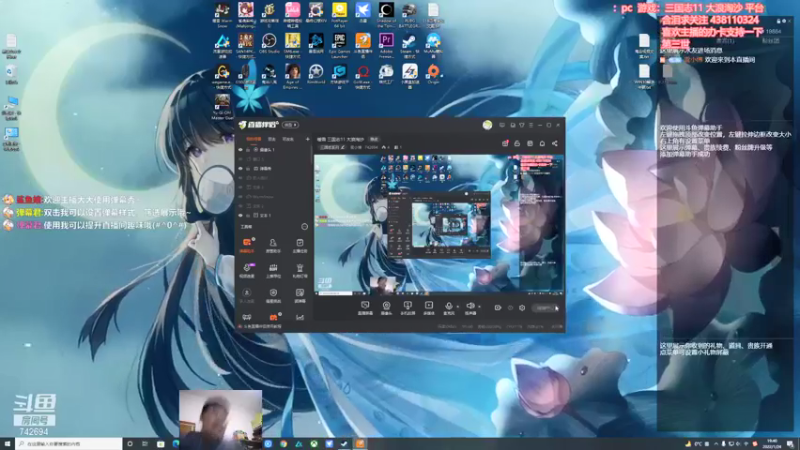Open the Origin desktop shortcut
Image resolution: width=800 pixels, height=450 pixels.
433,74
